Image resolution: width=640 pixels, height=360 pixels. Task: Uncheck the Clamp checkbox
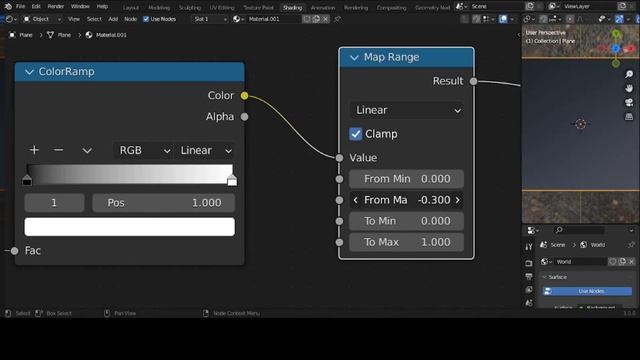click(356, 134)
